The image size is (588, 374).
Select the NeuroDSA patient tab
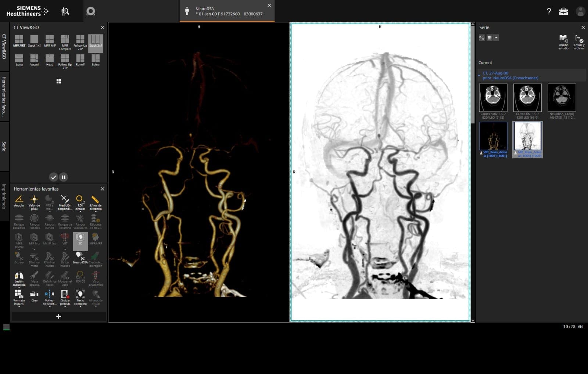click(x=227, y=11)
